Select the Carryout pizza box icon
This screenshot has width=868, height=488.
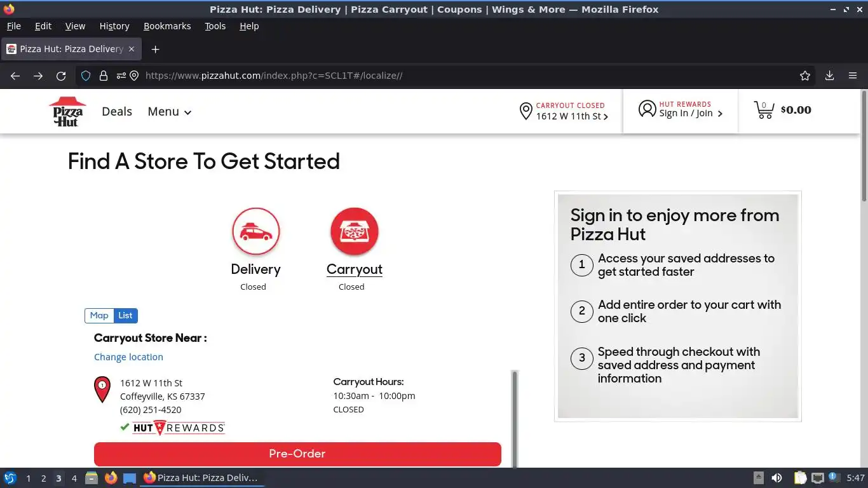(355, 231)
